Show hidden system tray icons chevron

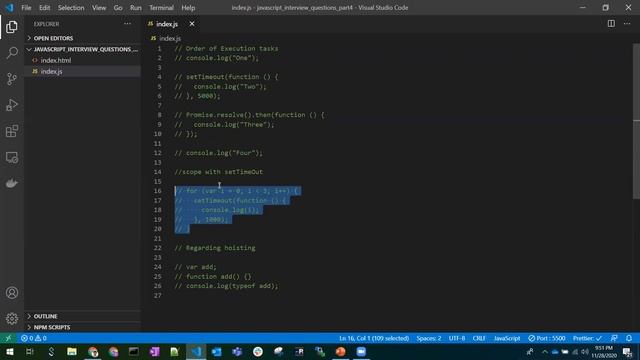[544, 352]
